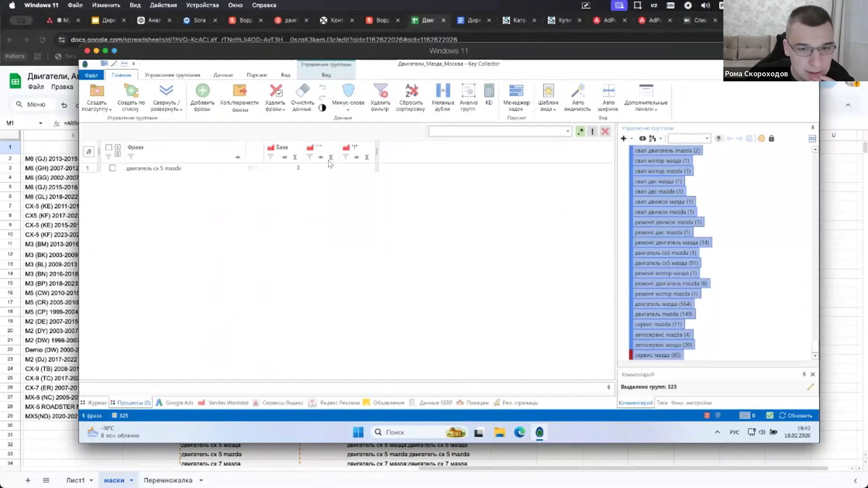This screenshot has width=868, height=488.
Task: Switch to Yandex.Wordstat bottom tab
Action: coord(223,403)
